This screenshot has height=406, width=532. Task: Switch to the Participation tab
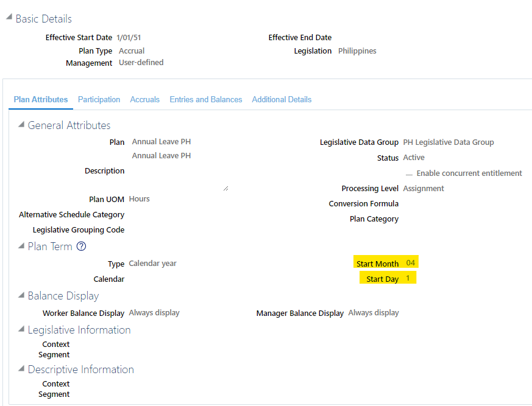pos(99,100)
